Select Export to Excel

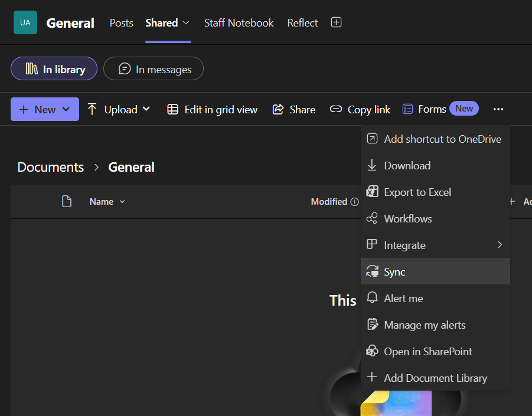417,192
